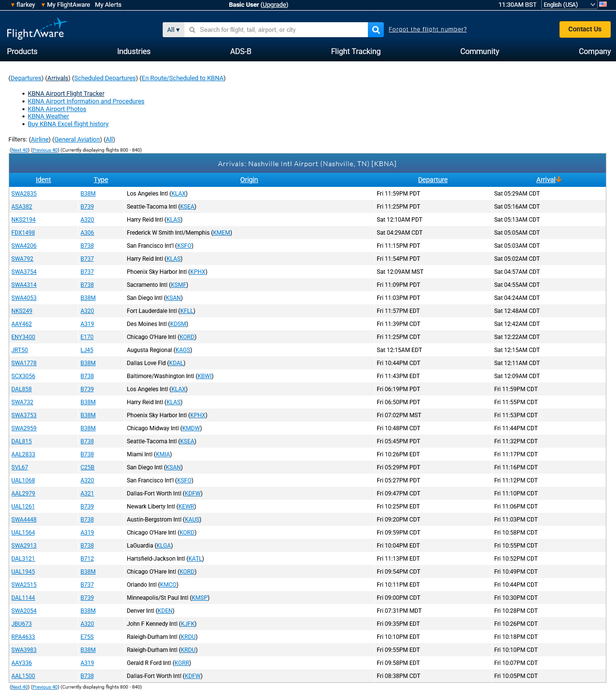Expand the My FlightAware menu
Screen dimensions: 616x691
[66, 4]
